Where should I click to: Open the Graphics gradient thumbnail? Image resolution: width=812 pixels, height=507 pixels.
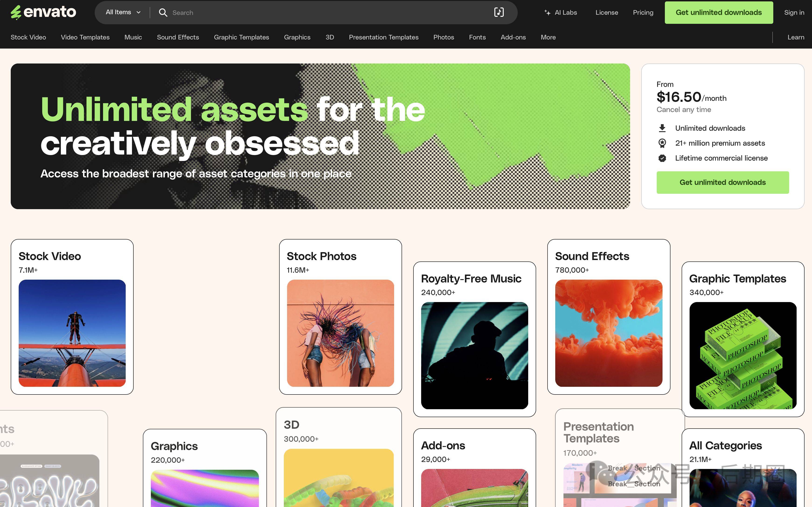click(x=205, y=488)
